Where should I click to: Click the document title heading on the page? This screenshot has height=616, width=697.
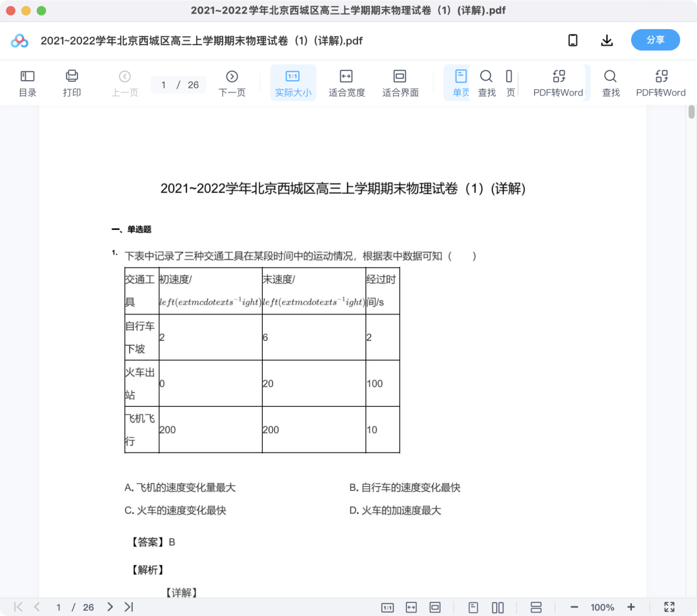(343, 189)
